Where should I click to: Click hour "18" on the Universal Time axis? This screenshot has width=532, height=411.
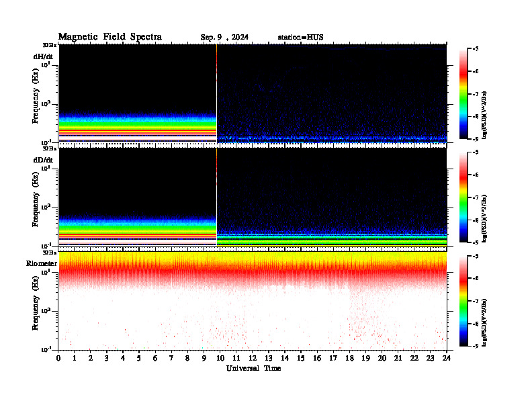tap(349, 358)
